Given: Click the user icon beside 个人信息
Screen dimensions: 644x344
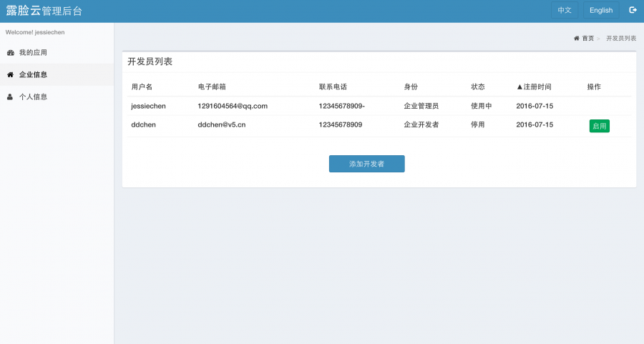Looking at the screenshot, I should [10, 97].
